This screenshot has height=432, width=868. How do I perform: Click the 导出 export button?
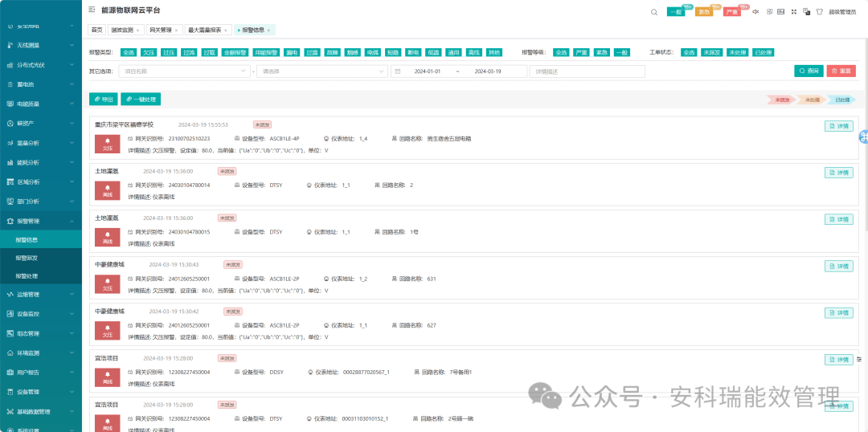coord(103,100)
